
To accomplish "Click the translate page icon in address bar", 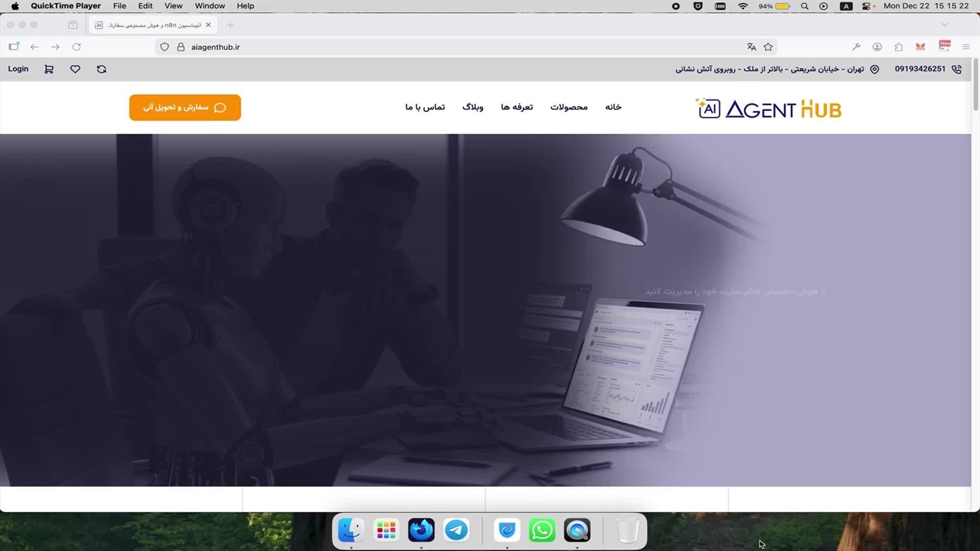I will 751,47.
